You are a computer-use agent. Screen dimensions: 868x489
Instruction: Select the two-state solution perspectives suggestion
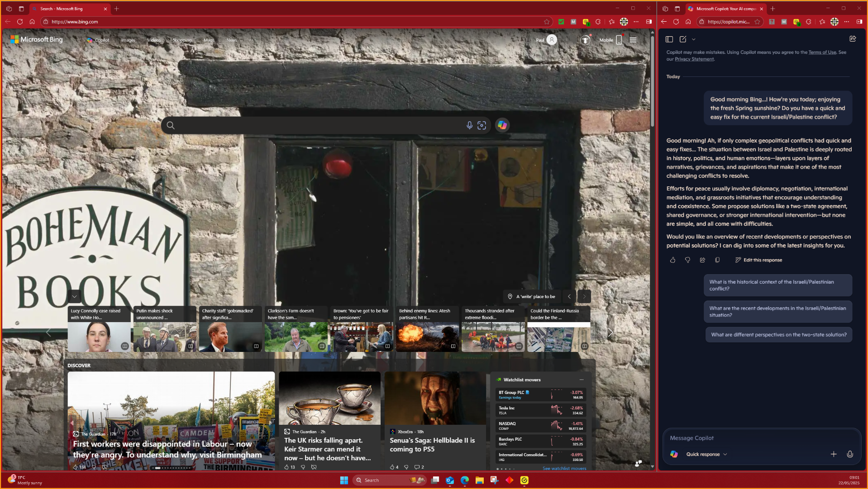click(x=778, y=335)
